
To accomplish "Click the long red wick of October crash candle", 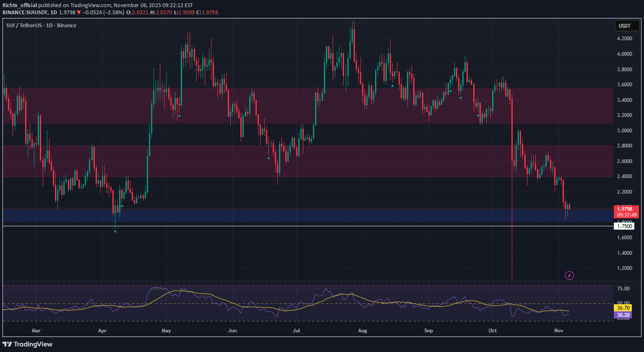I will [x=512, y=251].
